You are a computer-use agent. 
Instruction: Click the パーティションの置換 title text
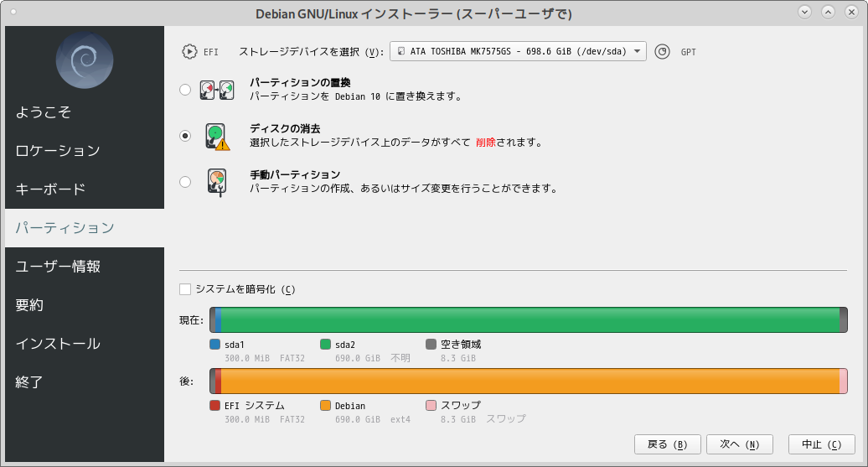[300, 82]
